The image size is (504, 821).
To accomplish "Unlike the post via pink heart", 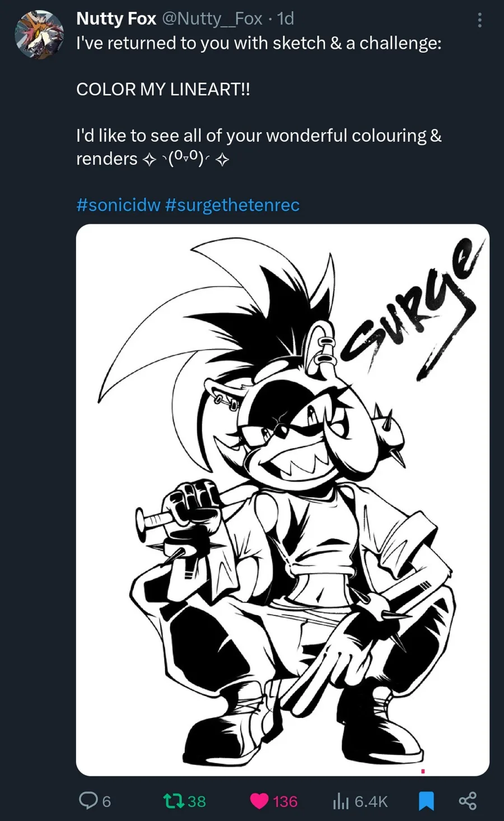I will tap(259, 801).
